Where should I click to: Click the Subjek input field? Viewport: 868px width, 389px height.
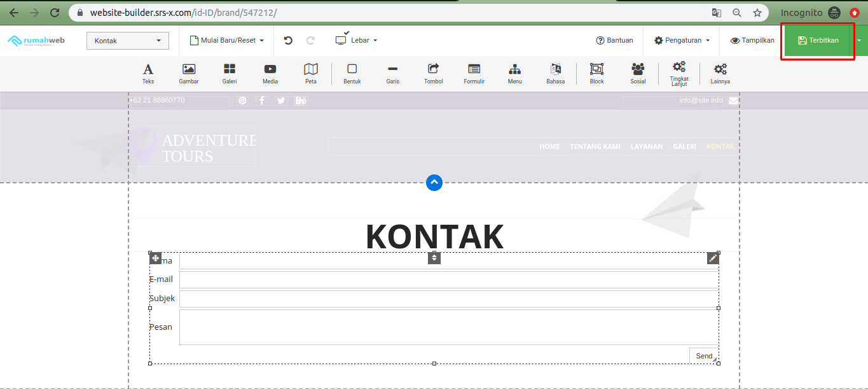449,299
